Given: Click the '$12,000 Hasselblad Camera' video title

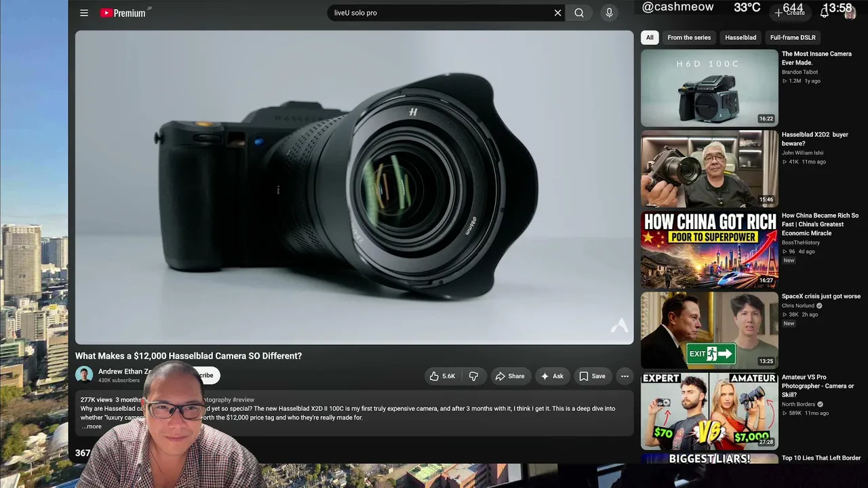Looking at the screenshot, I should coord(189,356).
